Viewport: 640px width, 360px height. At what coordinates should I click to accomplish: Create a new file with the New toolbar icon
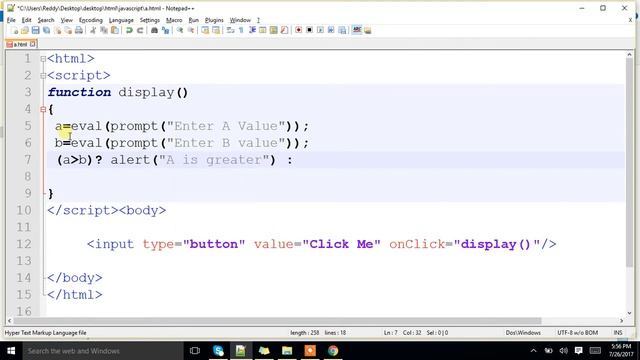[15, 30]
